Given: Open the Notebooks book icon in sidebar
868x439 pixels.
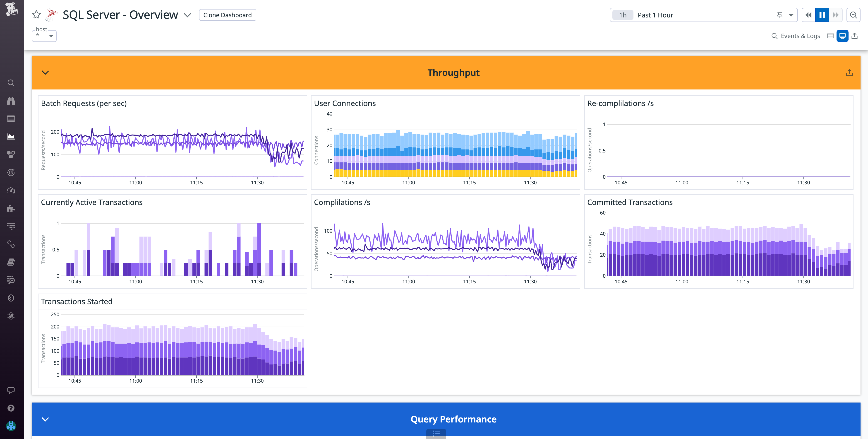Looking at the screenshot, I should pos(11,262).
